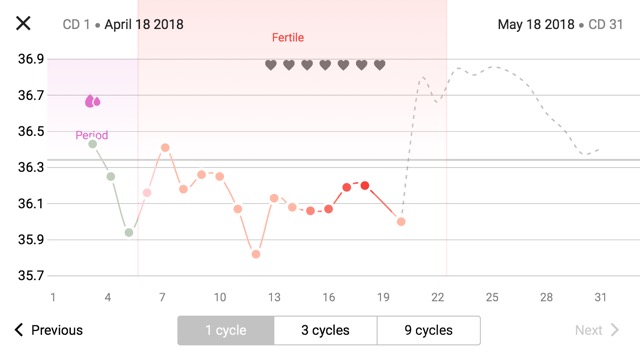The height and width of the screenshot is (360, 640).
Task: Go to Next cycle
Action: point(597,330)
